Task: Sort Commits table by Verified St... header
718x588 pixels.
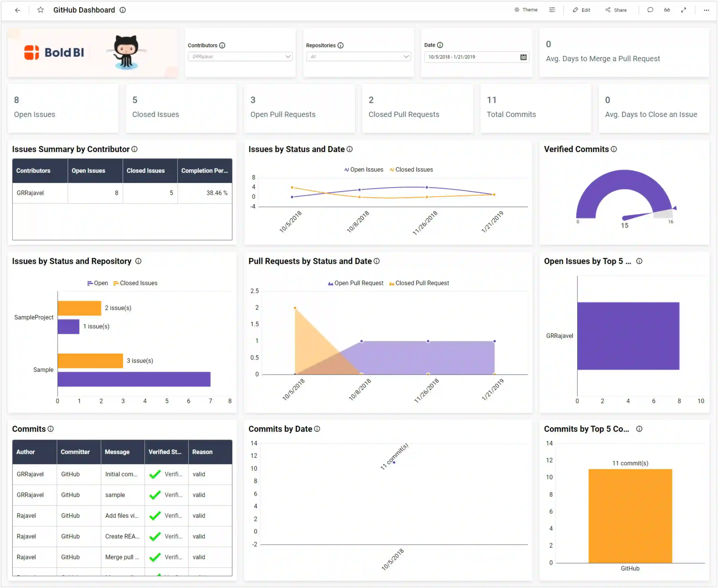Action: point(166,452)
